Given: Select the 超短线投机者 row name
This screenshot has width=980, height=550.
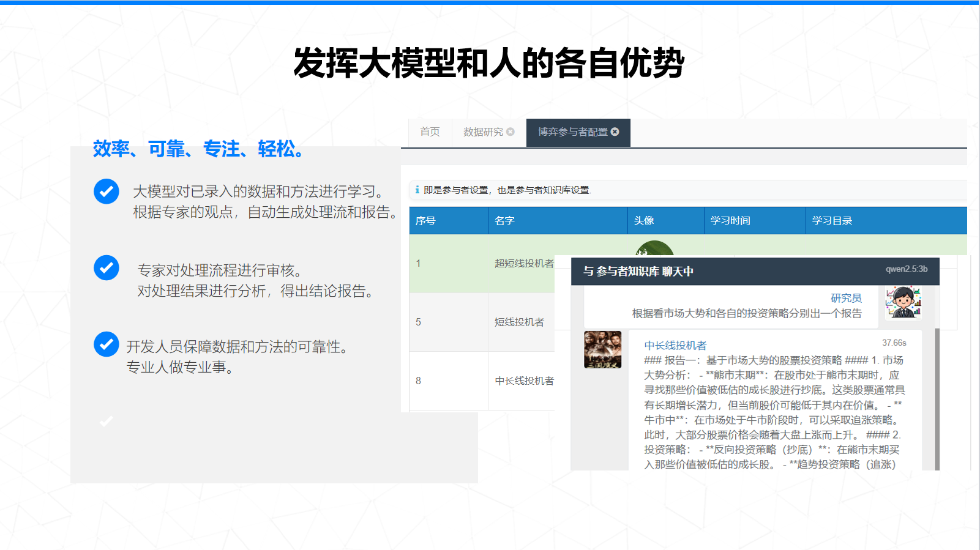Looking at the screenshot, I should 524,263.
